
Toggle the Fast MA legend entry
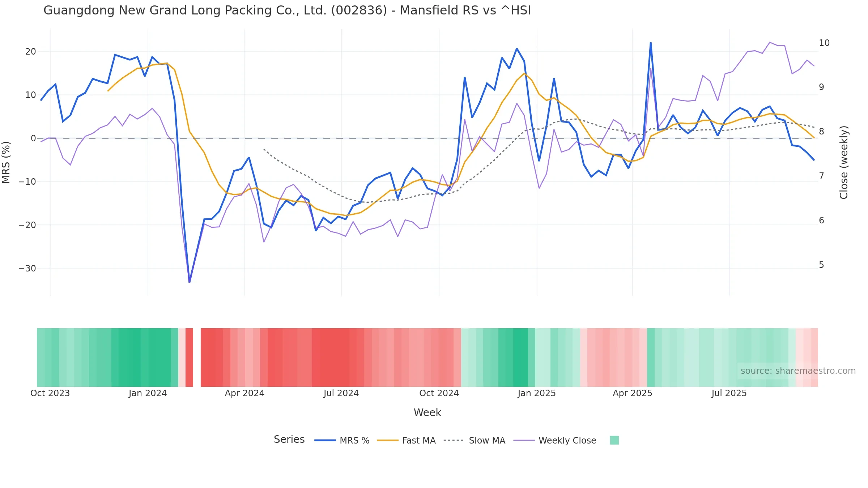(x=406, y=440)
